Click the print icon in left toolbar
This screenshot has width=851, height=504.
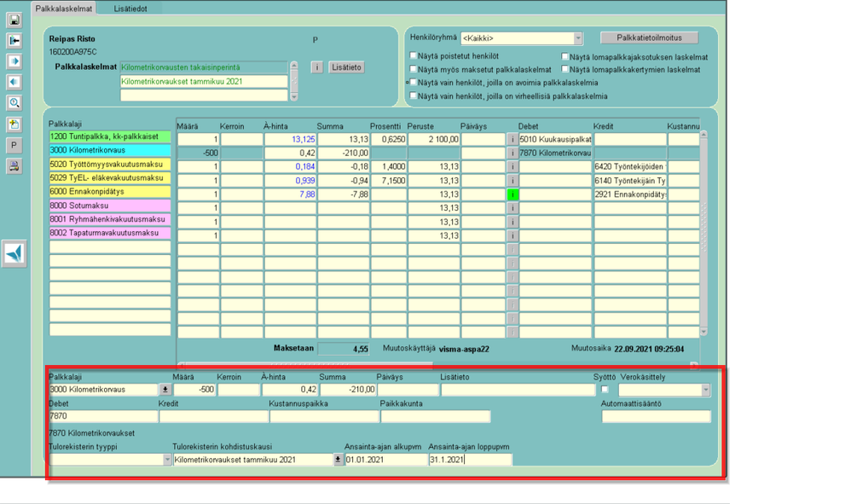[14, 166]
